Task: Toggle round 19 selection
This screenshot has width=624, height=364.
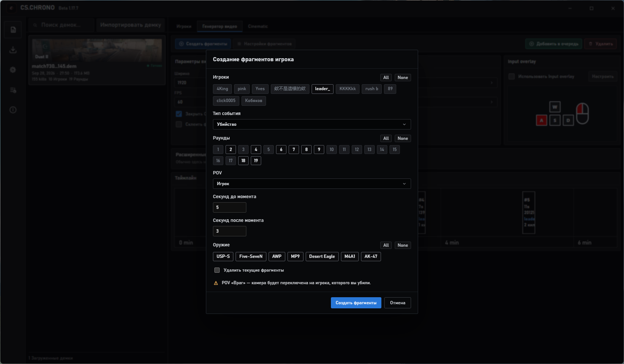Action: click(256, 161)
